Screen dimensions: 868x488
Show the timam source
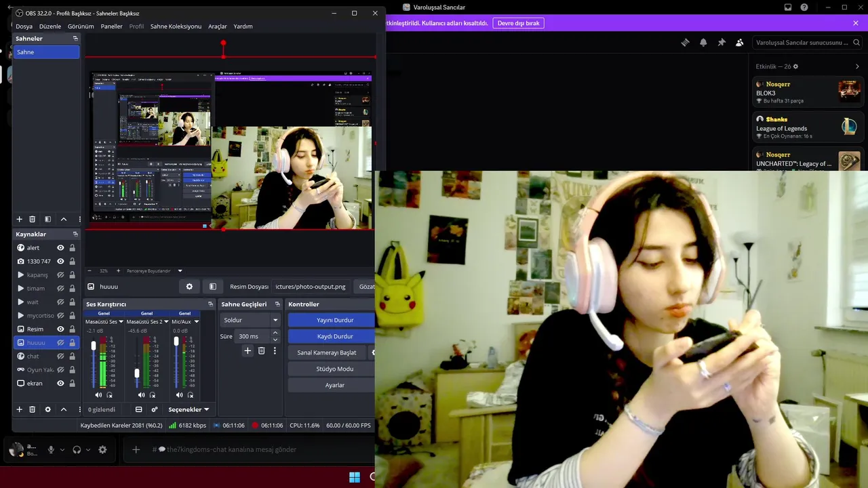click(60, 289)
